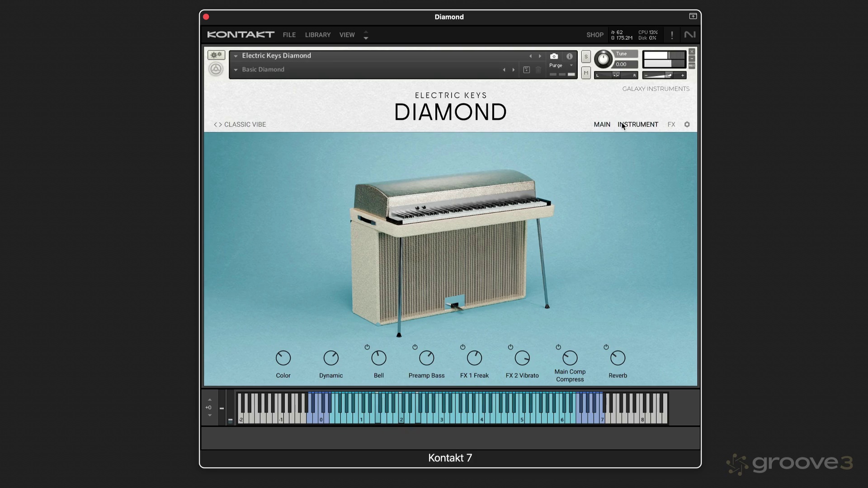
Task: Switch to the MAIN tab
Action: pyautogui.click(x=602, y=124)
